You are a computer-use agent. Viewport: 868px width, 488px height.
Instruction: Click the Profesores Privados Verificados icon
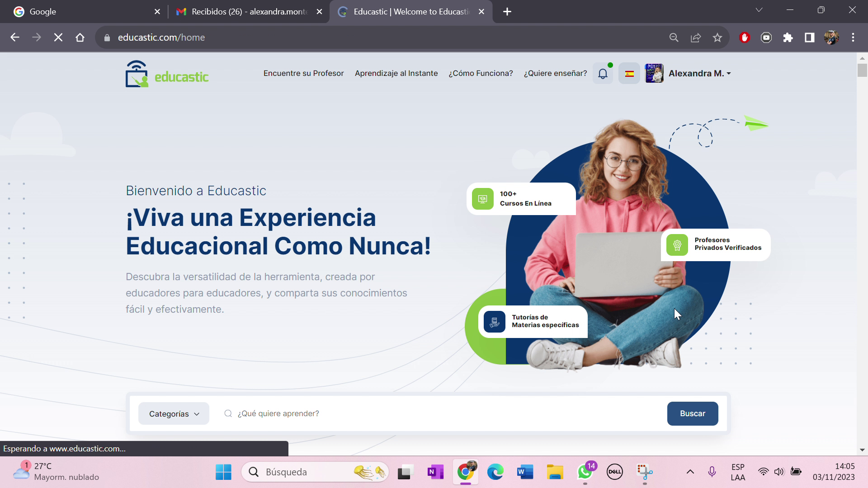click(677, 245)
